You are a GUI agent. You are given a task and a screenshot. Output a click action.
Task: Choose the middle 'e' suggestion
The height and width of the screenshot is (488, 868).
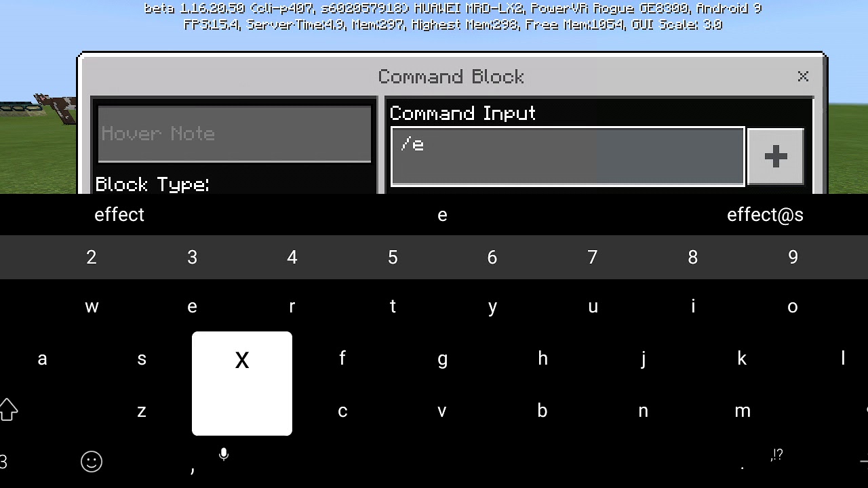pyautogui.click(x=442, y=216)
